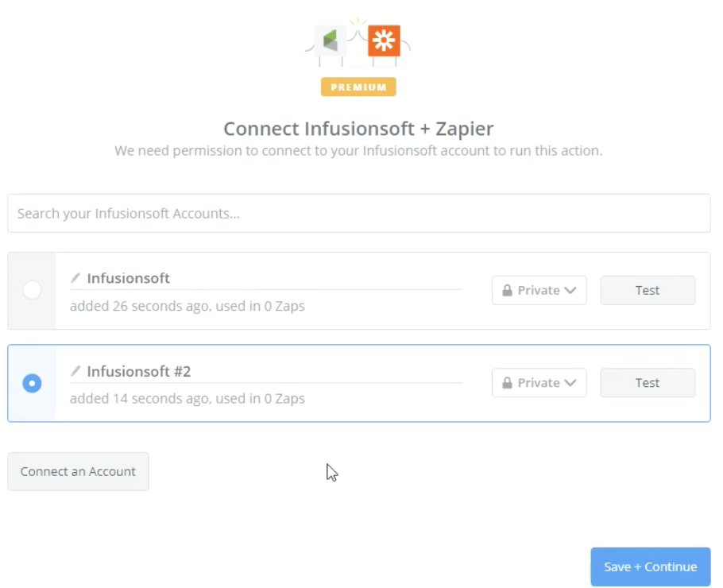The height and width of the screenshot is (588, 723).
Task: Select the first Infusionsoft account radio button
Action: (x=32, y=290)
